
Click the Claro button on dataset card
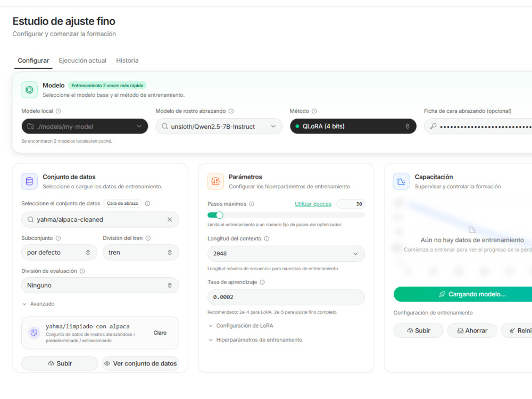click(x=160, y=333)
